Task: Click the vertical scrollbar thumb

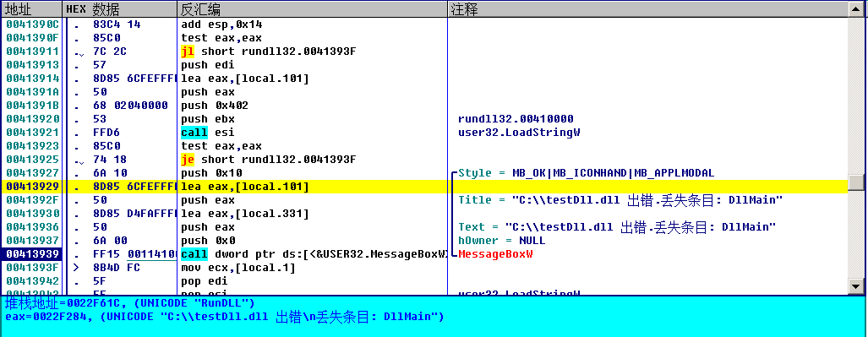Action: 856,183
